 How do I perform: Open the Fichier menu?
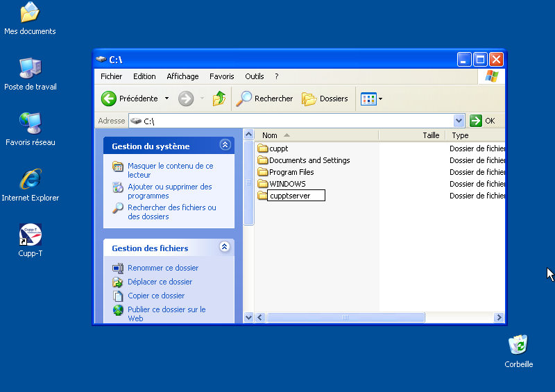pos(111,76)
